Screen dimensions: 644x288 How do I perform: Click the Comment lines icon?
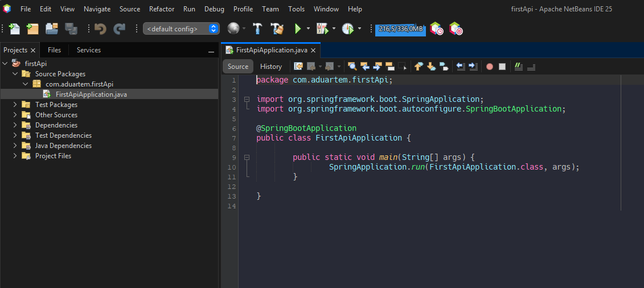[518, 67]
